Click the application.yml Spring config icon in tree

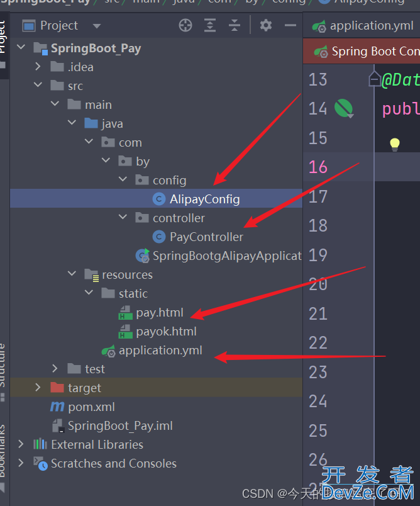tap(108, 351)
